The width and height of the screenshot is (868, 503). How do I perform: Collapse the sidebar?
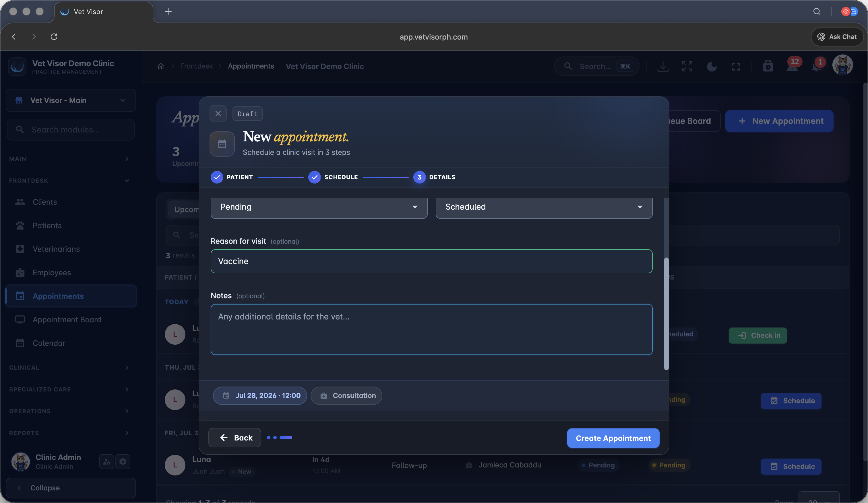pos(71,488)
